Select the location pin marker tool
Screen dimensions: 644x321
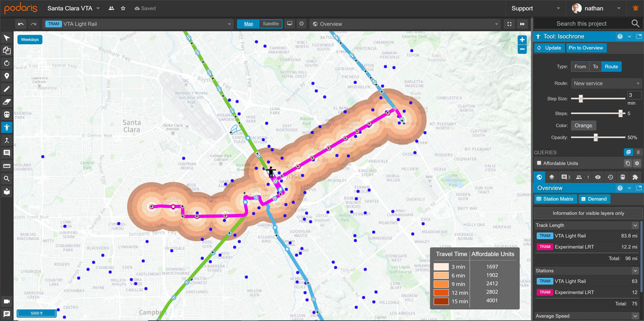pos(7,76)
